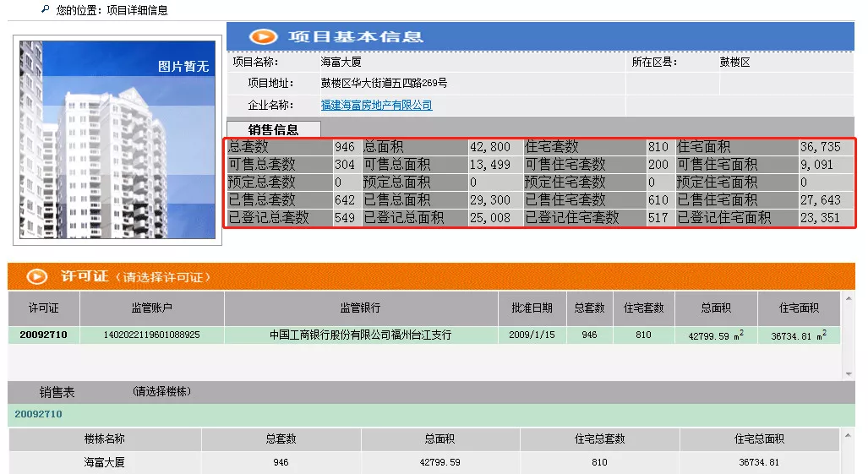The image size is (868, 474).
Task: Click the 预定总套数 label
Action: pos(262,182)
